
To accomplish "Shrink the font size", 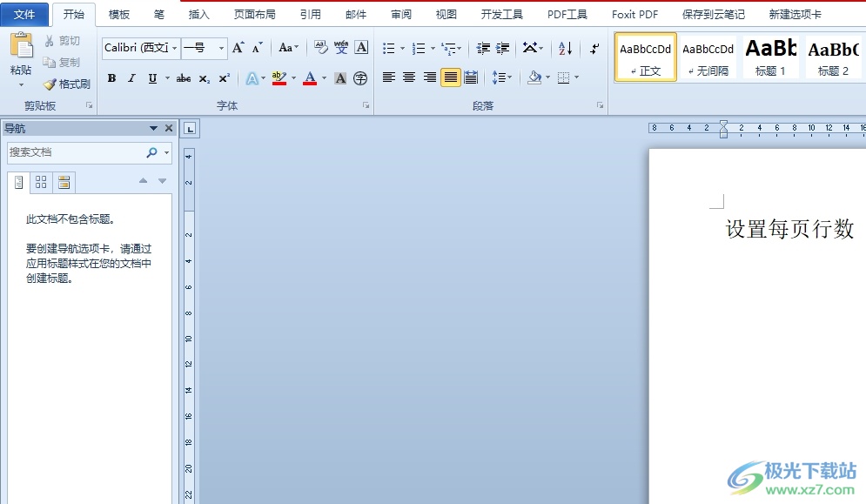I will pyautogui.click(x=257, y=48).
